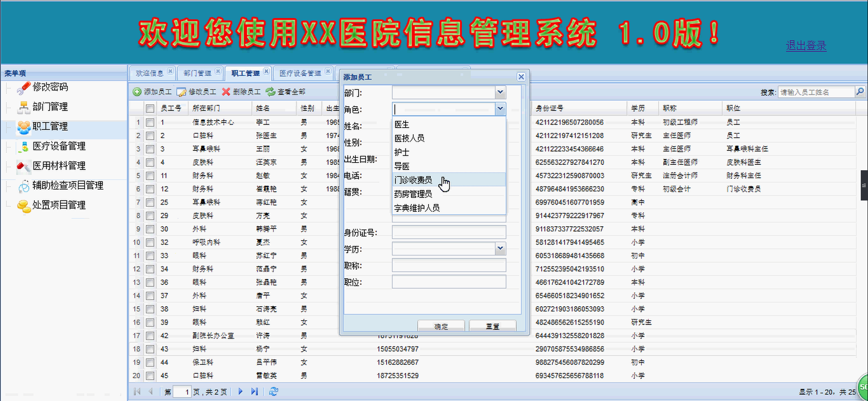Check the row for employee number 39

click(150, 322)
